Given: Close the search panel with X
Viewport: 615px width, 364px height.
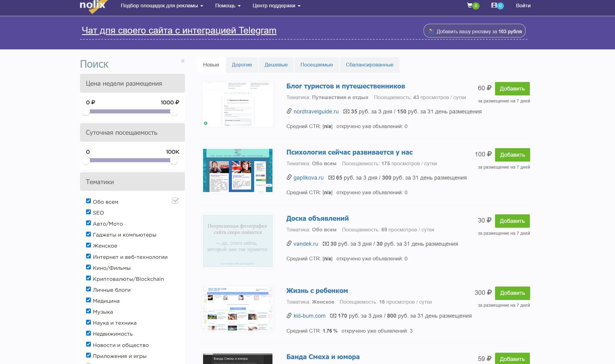Looking at the screenshot, I should (183, 61).
